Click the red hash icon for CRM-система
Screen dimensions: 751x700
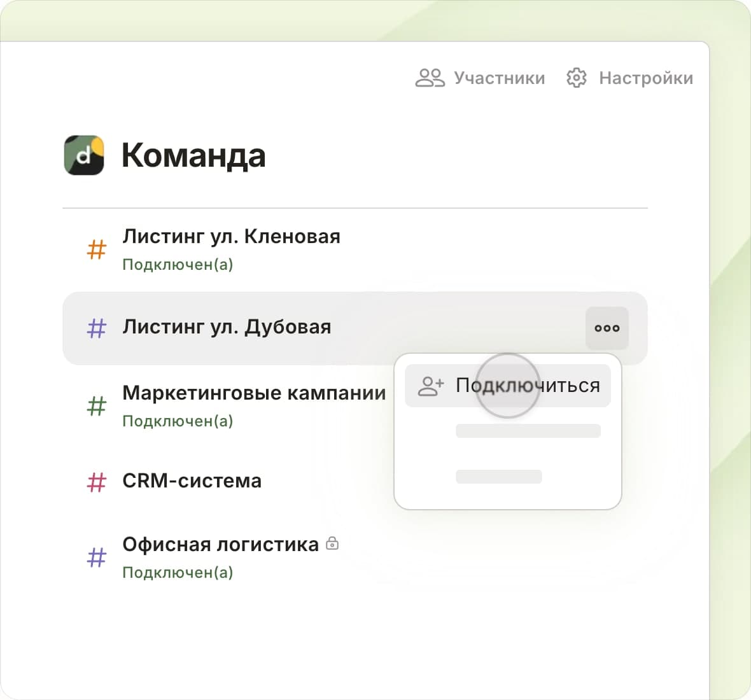pyautogui.click(x=96, y=482)
